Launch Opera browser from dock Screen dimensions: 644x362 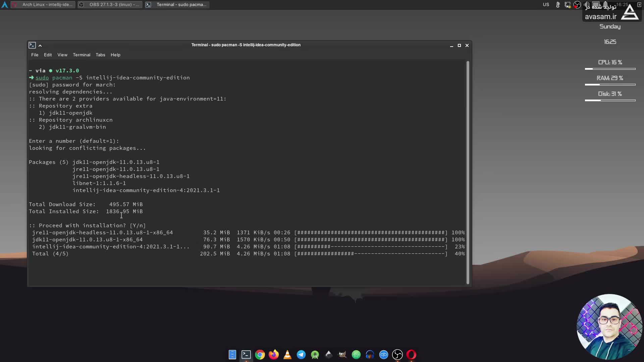(411, 355)
